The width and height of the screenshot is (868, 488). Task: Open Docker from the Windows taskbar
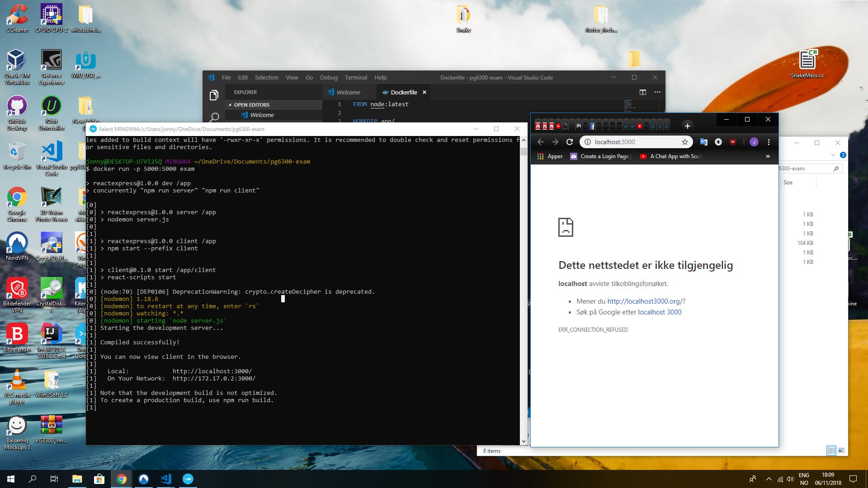tap(188, 479)
